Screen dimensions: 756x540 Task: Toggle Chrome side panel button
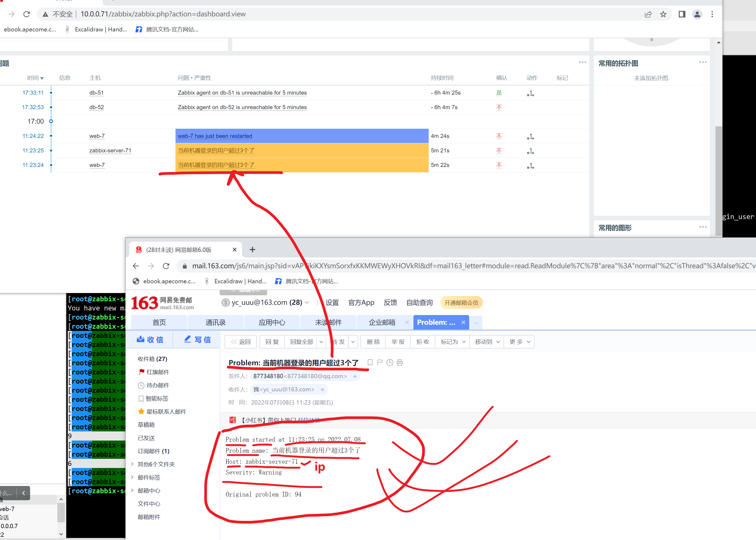tap(682, 14)
